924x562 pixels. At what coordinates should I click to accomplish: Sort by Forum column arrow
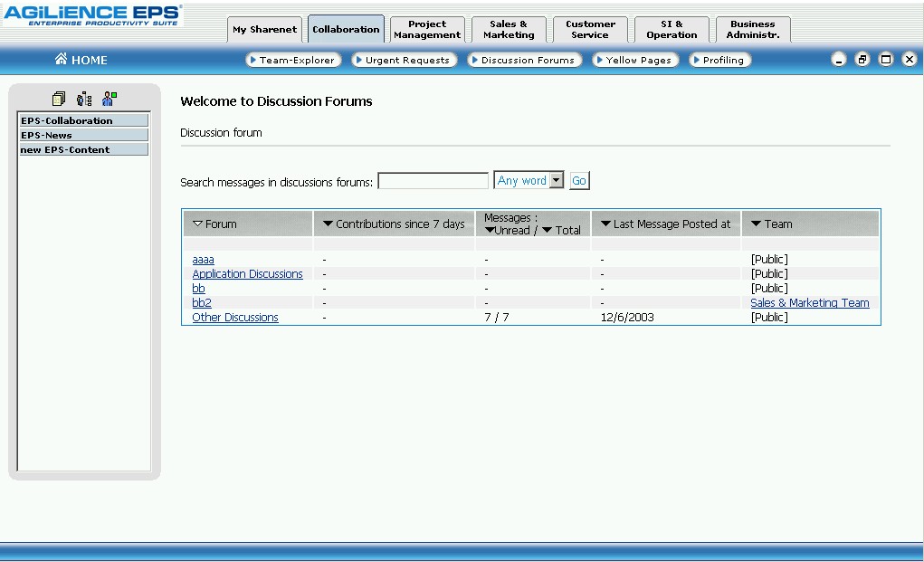coord(198,224)
